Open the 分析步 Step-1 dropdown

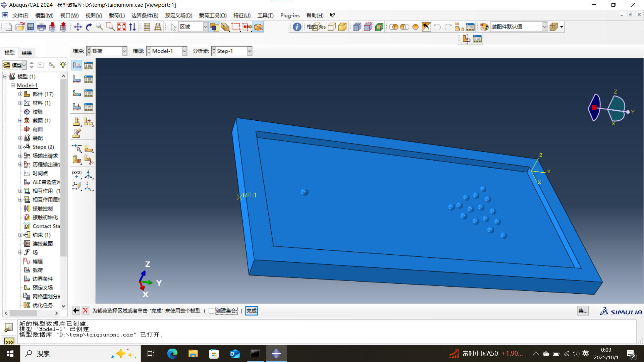pos(249,51)
